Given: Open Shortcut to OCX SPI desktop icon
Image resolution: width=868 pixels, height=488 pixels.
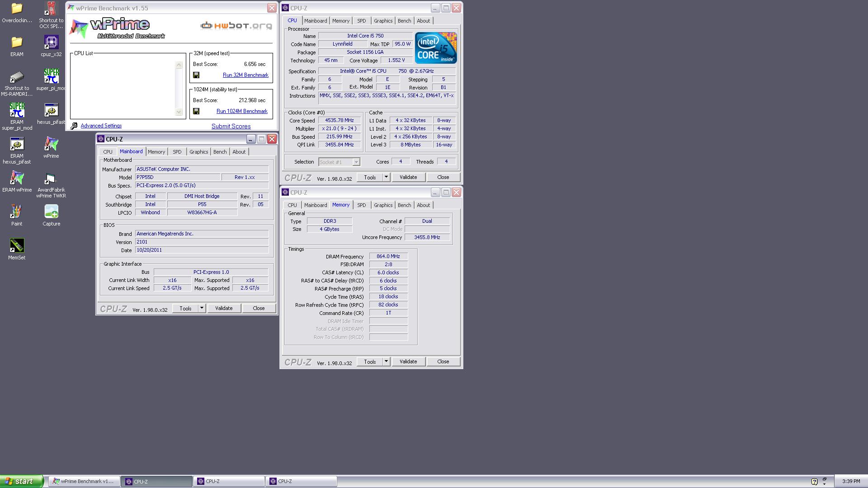Looking at the screenshot, I should (x=51, y=15).
